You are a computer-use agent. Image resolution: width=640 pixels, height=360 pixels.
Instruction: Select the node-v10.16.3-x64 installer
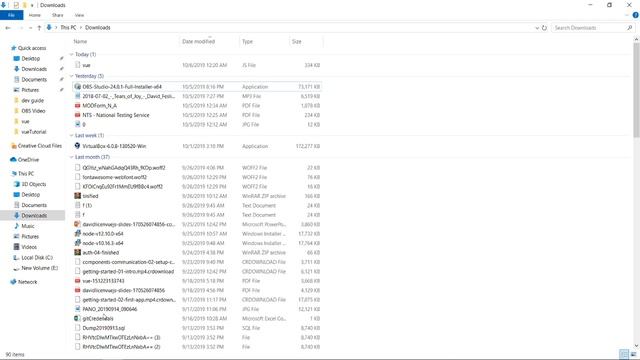[103, 243]
